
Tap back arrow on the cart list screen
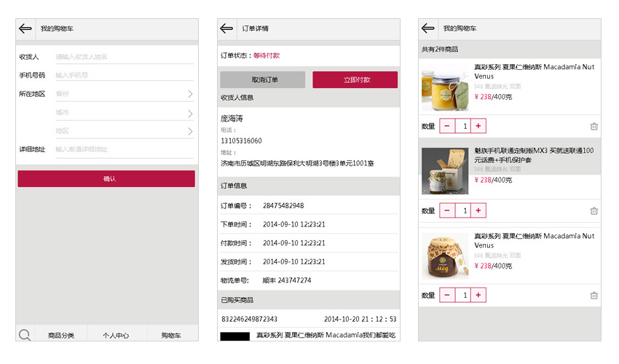click(x=427, y=29)
